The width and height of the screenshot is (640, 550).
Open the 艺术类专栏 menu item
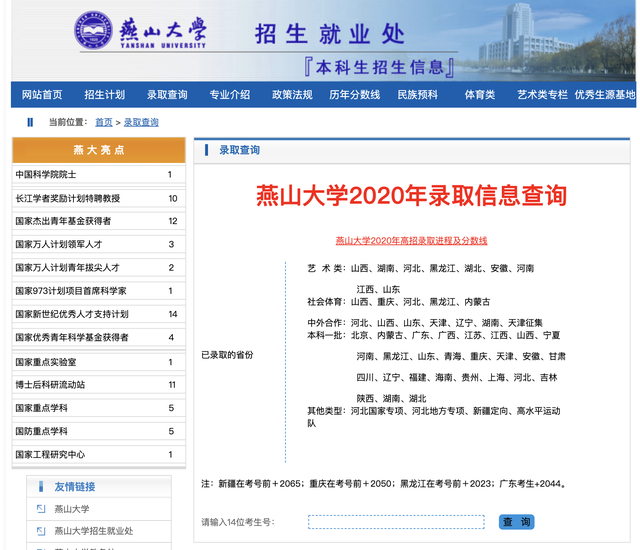[x=542, y=95]
